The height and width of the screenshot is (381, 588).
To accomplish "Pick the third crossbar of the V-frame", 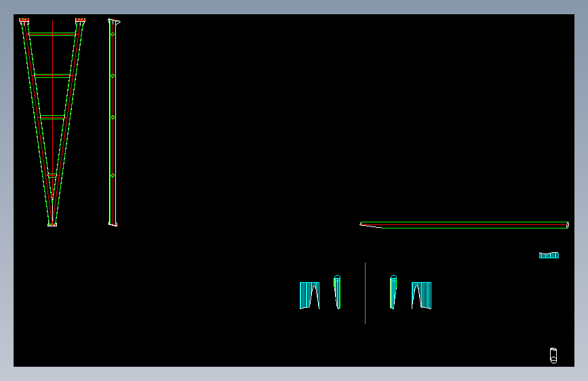I will tap(52, 117).
